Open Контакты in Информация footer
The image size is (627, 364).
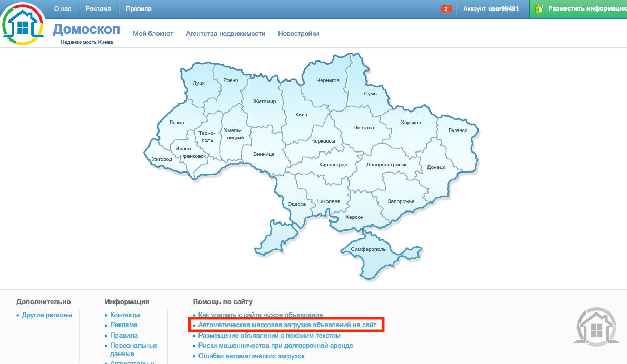(125, 315)
